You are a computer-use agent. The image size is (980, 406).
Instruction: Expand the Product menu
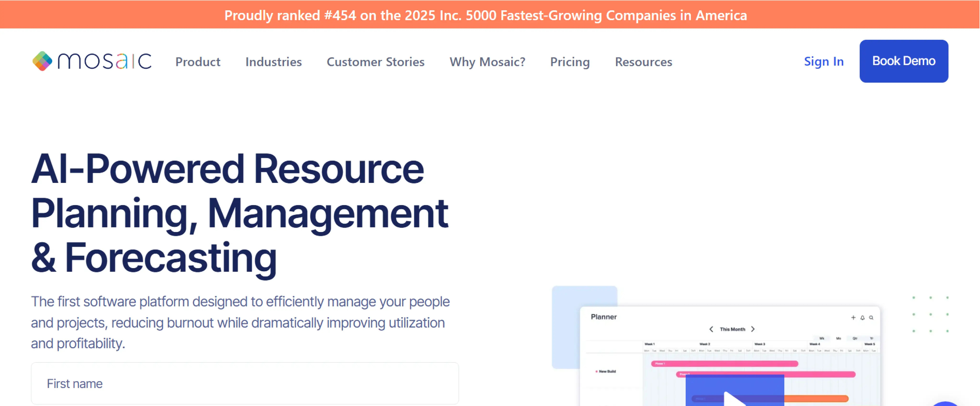(197, 62)
